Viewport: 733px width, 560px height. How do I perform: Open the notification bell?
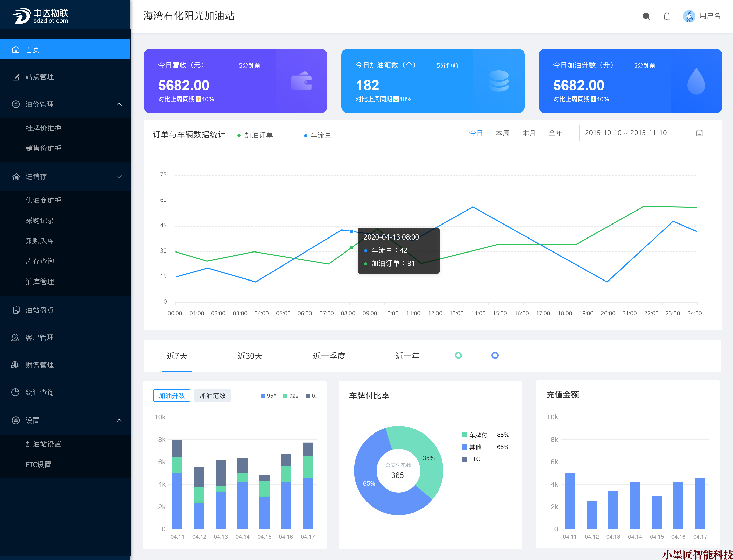pos(666,16)
